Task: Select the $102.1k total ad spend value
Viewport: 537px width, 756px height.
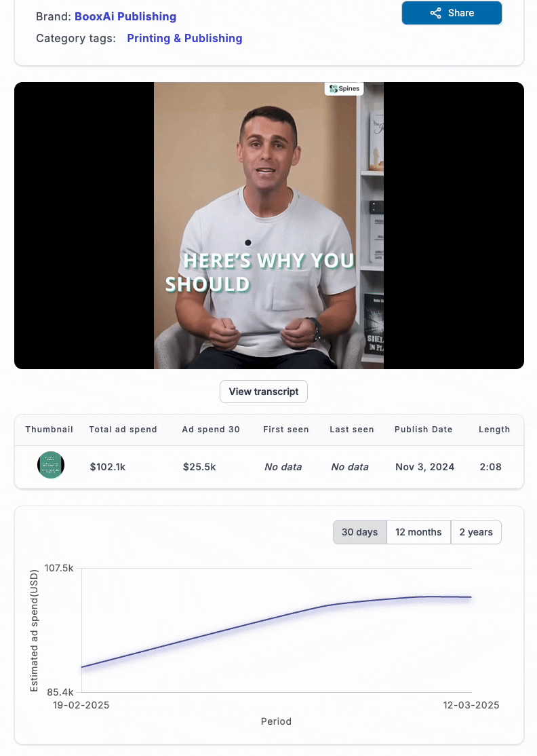Action: point(106,467)
